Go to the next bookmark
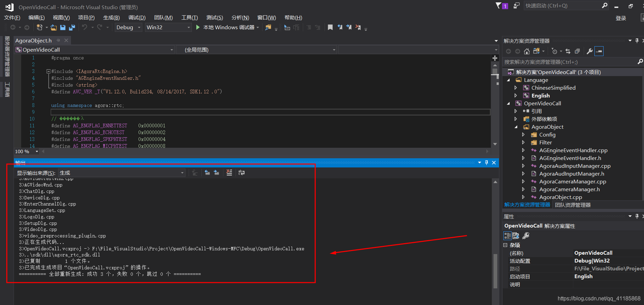Screen dimensions: 644x305 coord(349,27)
